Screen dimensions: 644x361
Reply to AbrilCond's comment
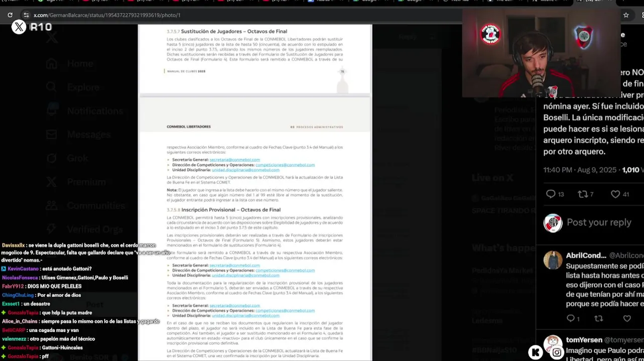571,318
